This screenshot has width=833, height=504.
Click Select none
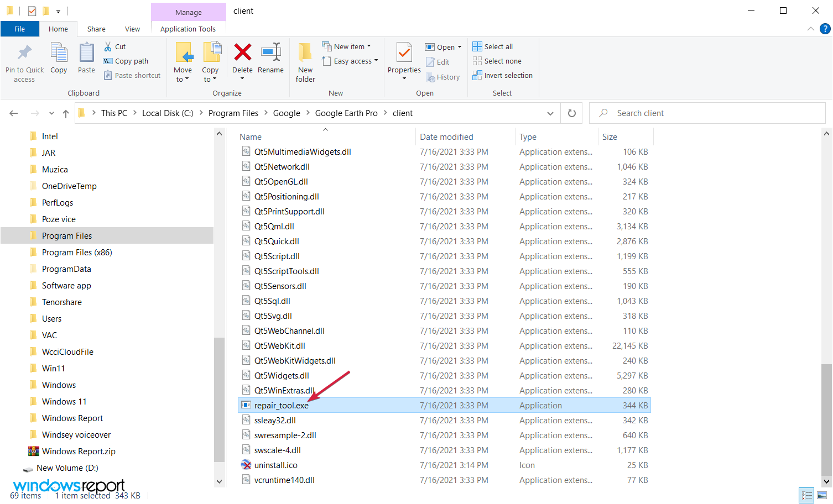(x=497, y=61)
